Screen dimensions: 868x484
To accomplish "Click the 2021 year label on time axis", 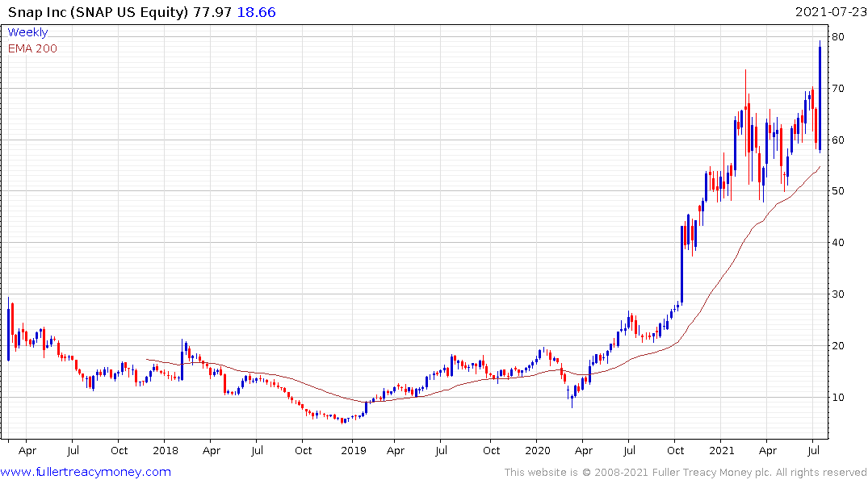I will point(721,450).
